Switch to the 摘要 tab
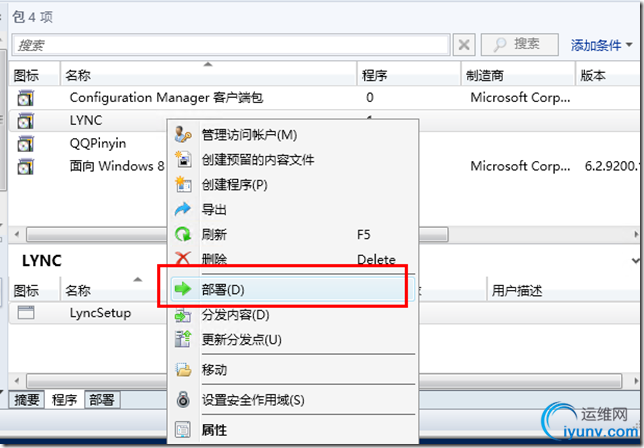The image size is (644, 448). 27,400
